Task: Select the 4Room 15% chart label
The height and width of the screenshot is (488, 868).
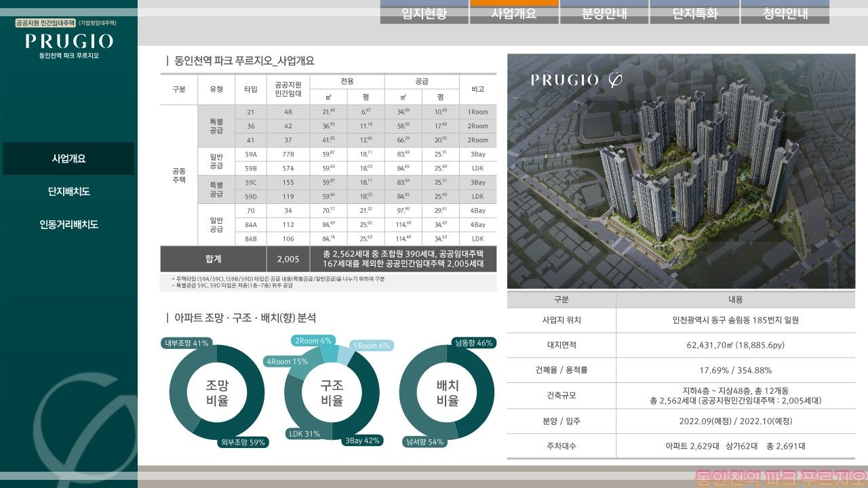Action: click(x=287, y=361)
